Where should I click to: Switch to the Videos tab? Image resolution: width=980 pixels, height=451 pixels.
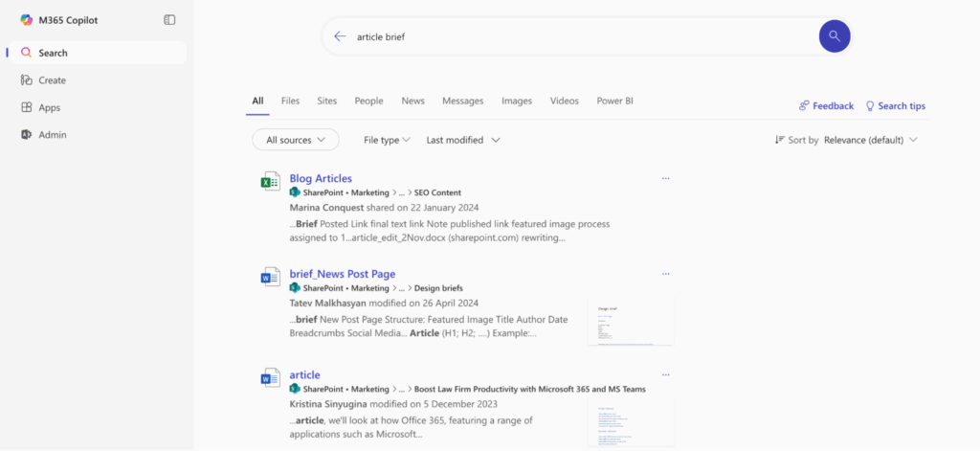coord(565,101)
